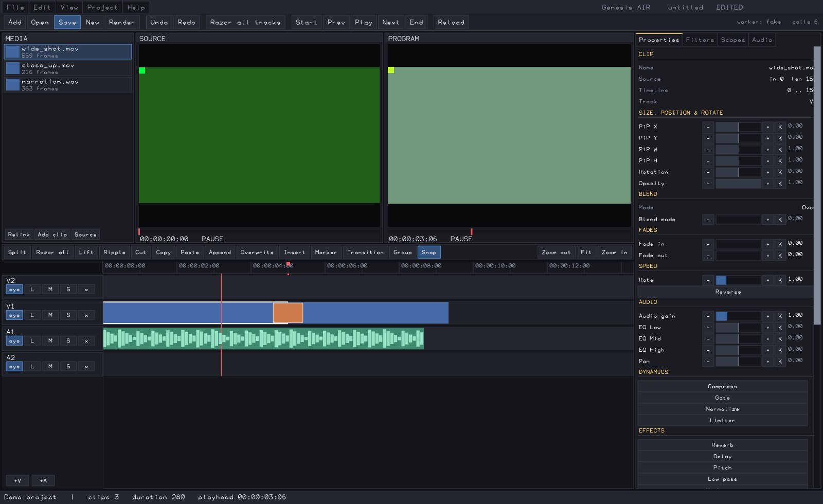Mute track V2 with M button

50,290
